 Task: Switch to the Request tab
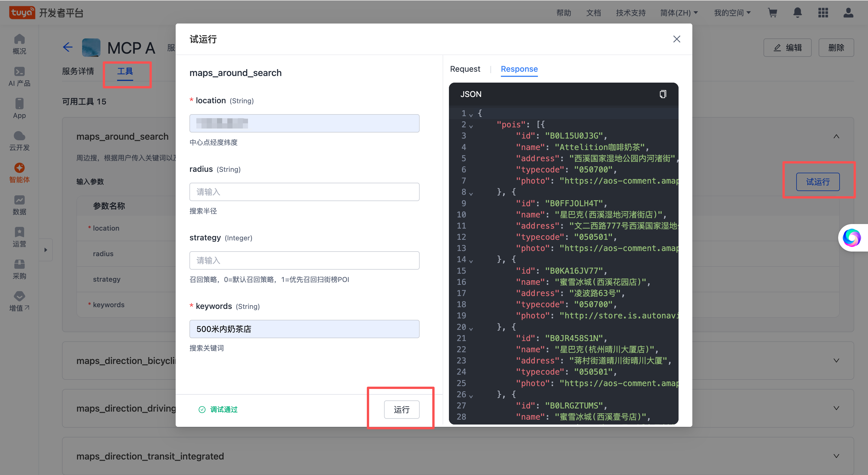pyautogui.click(x=465, y=69)
